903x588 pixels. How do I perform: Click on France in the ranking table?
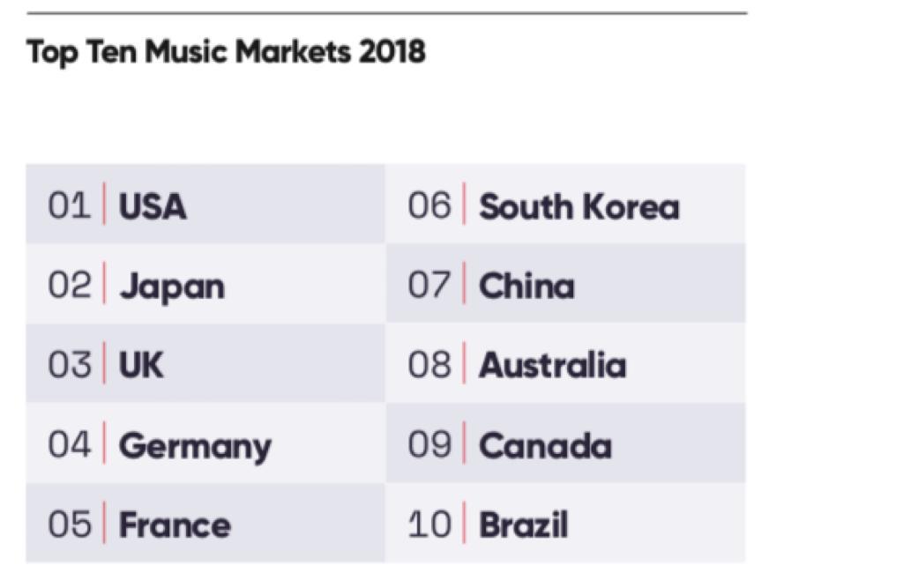205,523
